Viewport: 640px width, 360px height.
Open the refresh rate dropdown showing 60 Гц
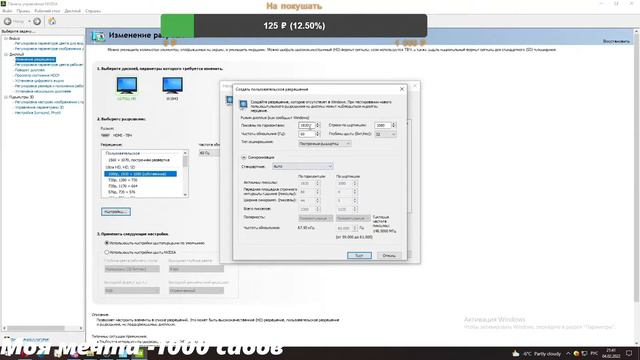209,153
